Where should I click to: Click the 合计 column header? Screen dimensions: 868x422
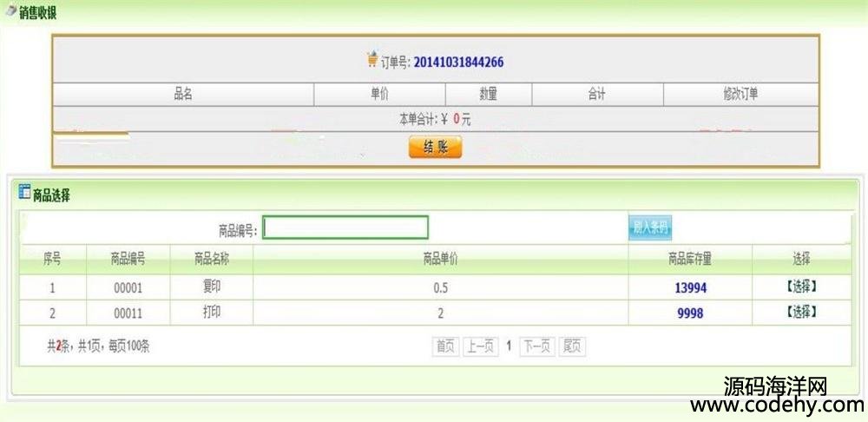tap(597, 95)
